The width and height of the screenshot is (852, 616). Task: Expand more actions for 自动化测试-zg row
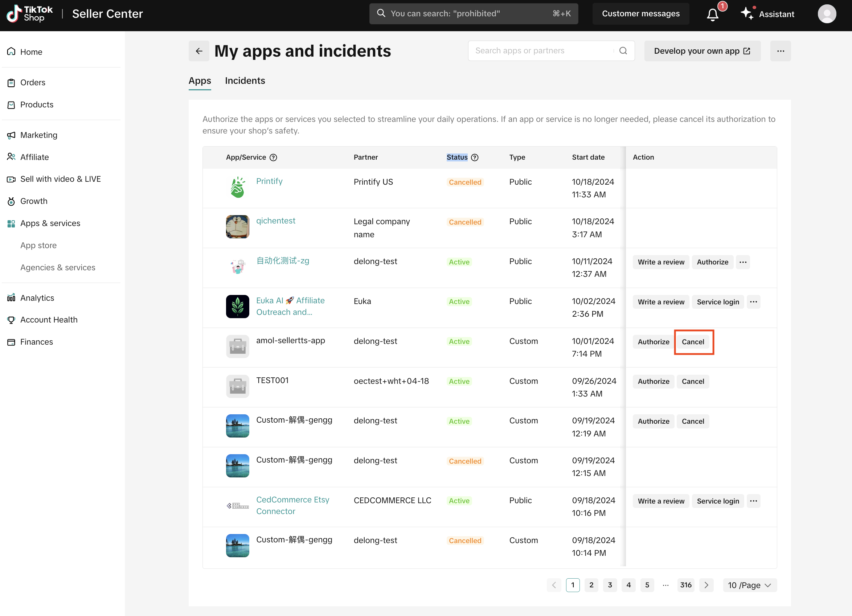(x=743, y=262)
